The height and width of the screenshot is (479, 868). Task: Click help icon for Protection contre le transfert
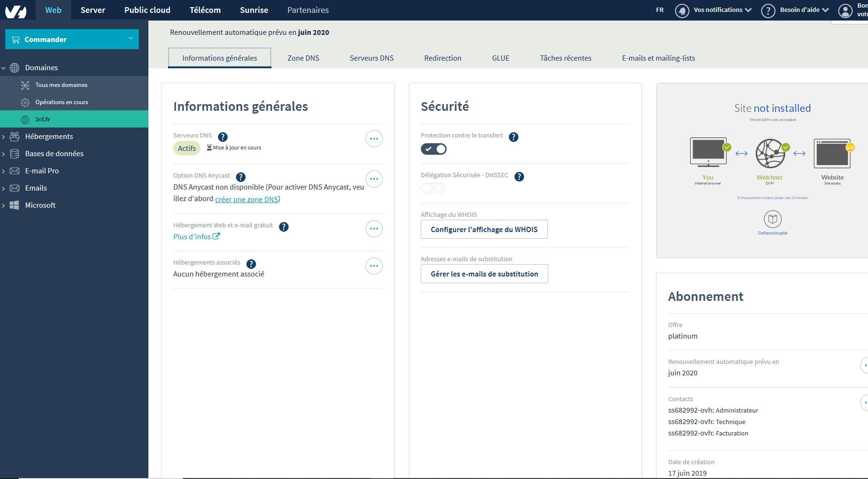[x=513, y=137]
